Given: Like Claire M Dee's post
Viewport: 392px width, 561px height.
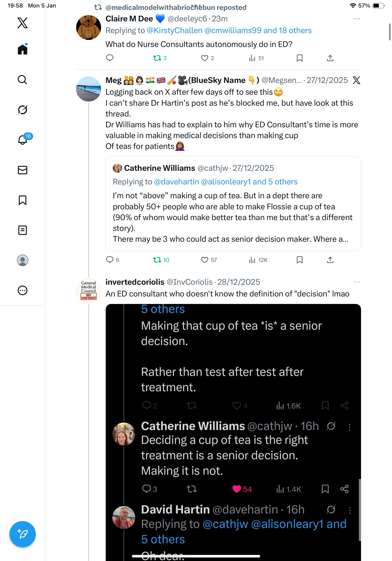Looking at the screenshot, I should click(x=204, y=58).
